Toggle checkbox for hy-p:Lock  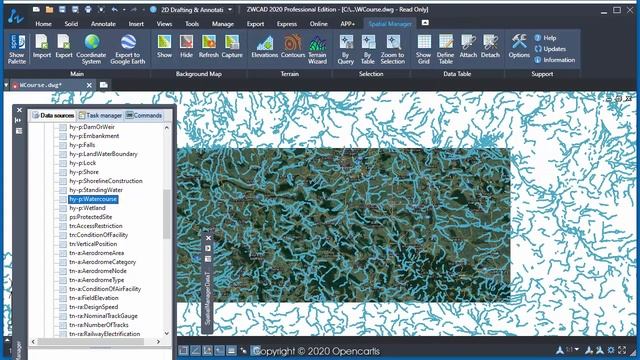63,163
